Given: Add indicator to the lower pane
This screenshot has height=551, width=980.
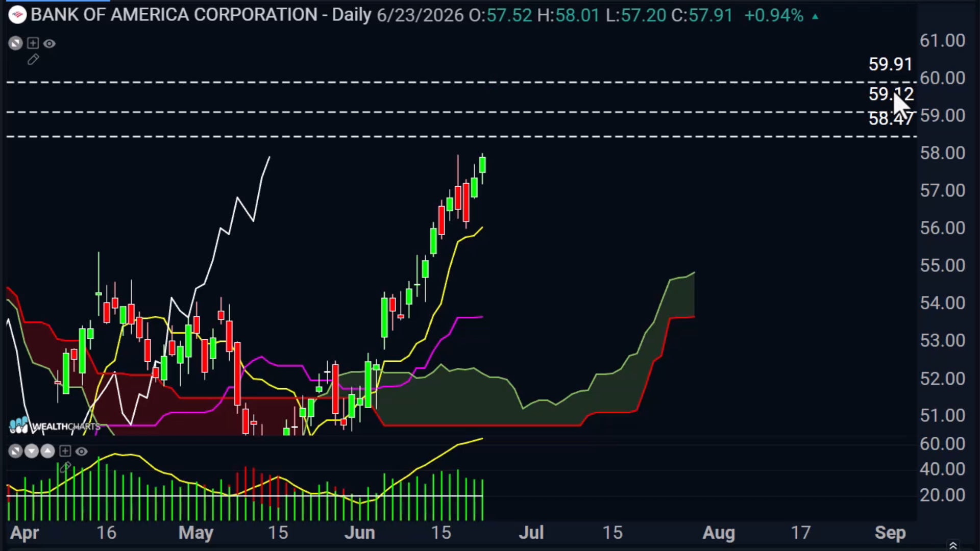Looking at the screenshot, I should click(65, 451).
